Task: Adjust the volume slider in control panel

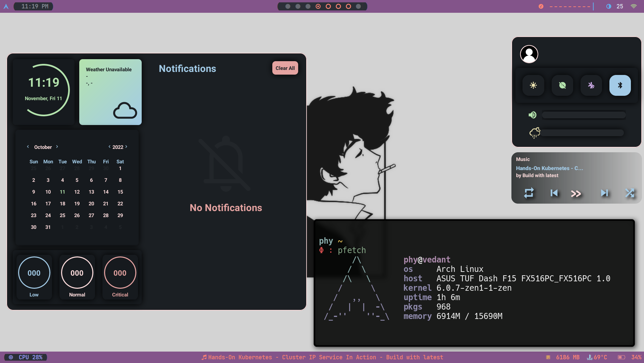Action: (584, 115)
